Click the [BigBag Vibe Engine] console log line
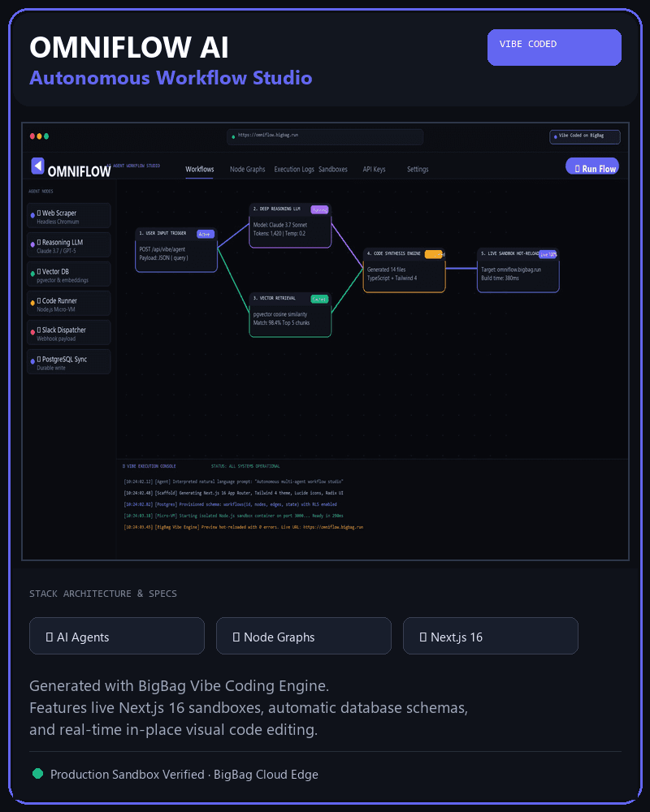650x812 pixels. (244, 527)
